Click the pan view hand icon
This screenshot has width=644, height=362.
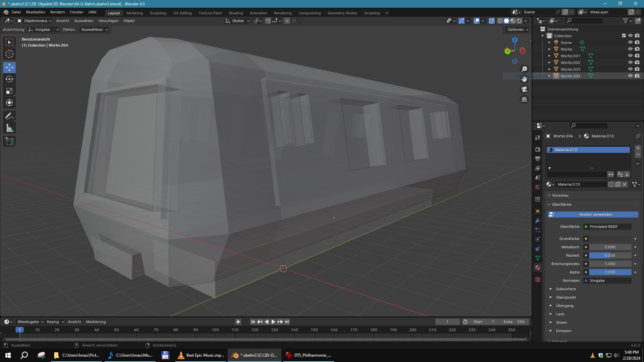(524, 79)
